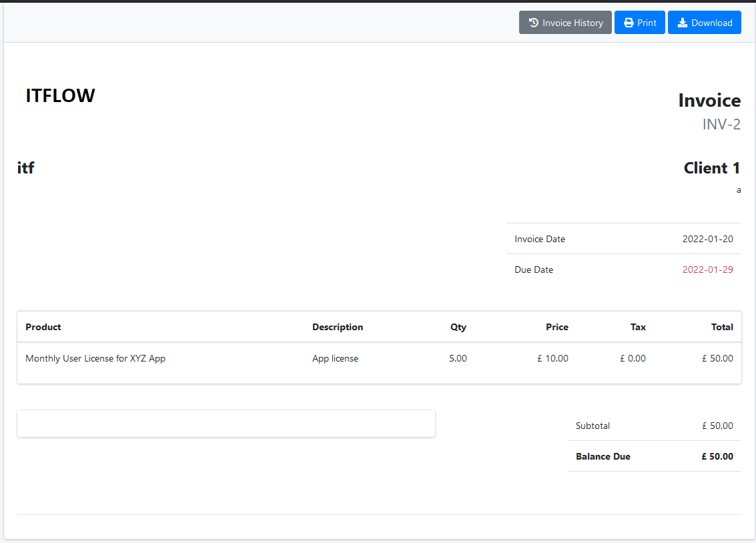This screenshot has width=756, height=543.
Task: Click the £ 0.00 tax cell
Action: (633, 358)
